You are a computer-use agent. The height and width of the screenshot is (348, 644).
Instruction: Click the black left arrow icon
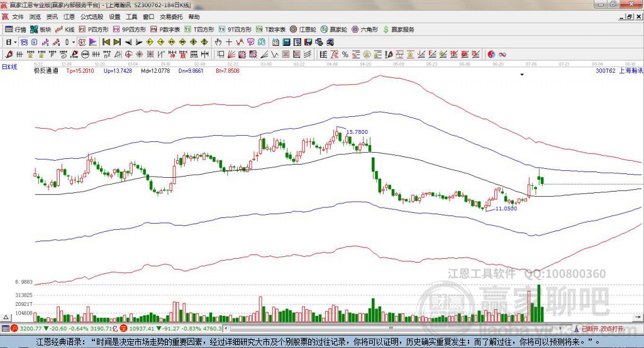click(x=128, y=42)
